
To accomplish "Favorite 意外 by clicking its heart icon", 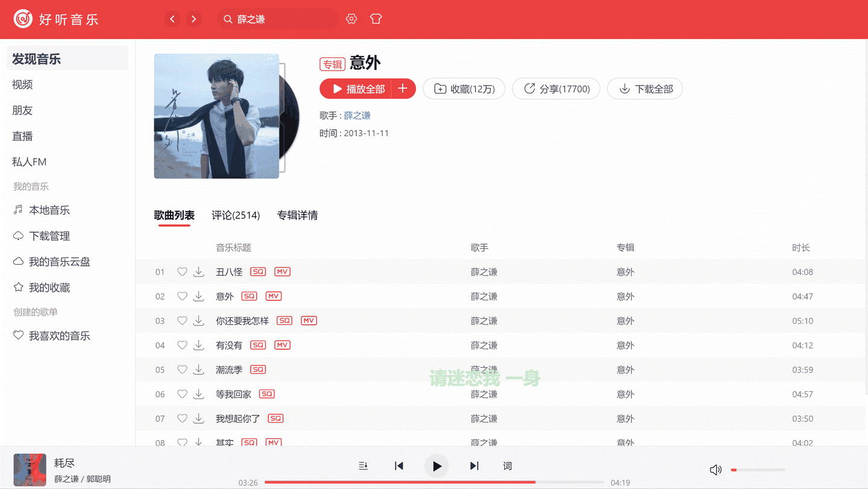I will [183, 296].
